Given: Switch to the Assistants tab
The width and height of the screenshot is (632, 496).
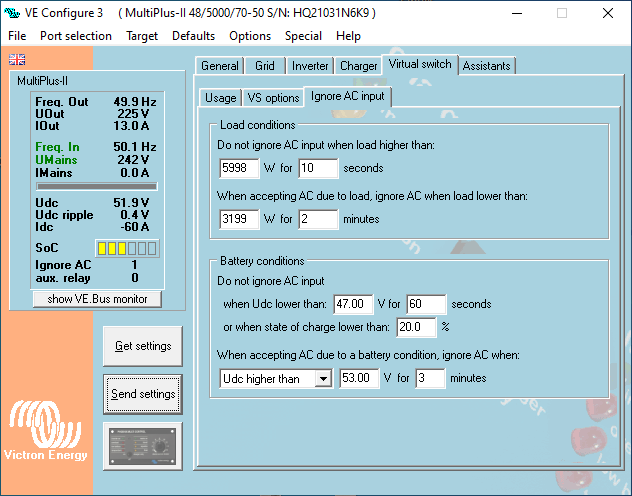Looking at the screenshot, I should pos(487,66).
